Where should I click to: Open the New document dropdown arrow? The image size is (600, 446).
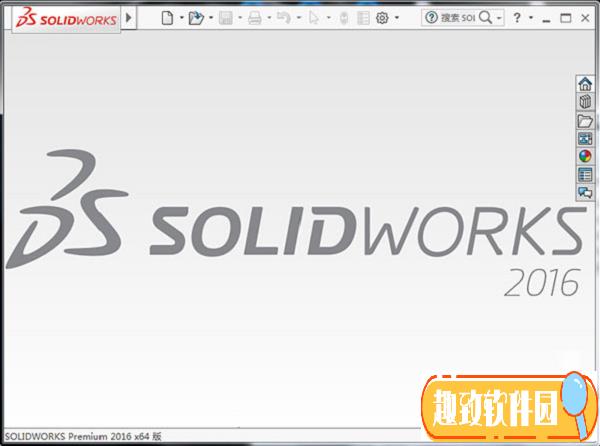tap(182, 18)
